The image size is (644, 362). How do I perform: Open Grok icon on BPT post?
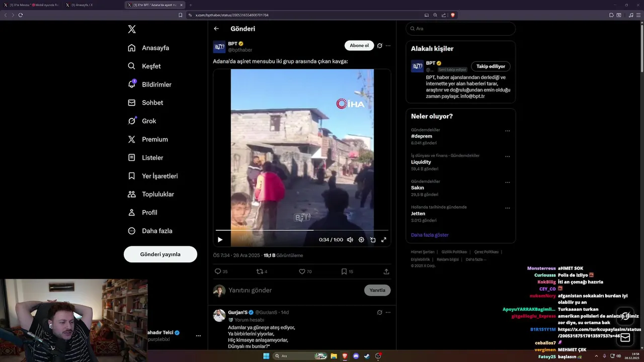point(380,46)
